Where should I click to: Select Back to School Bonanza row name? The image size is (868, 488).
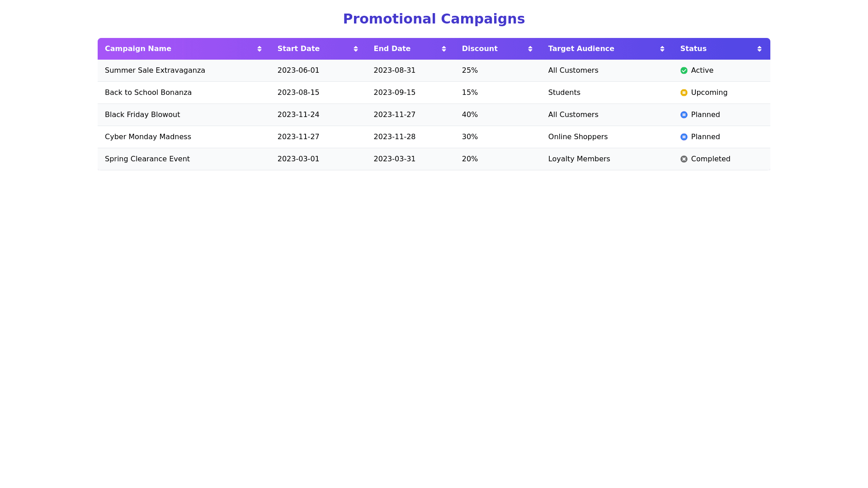pyautogui.click(x=148, y=93)
